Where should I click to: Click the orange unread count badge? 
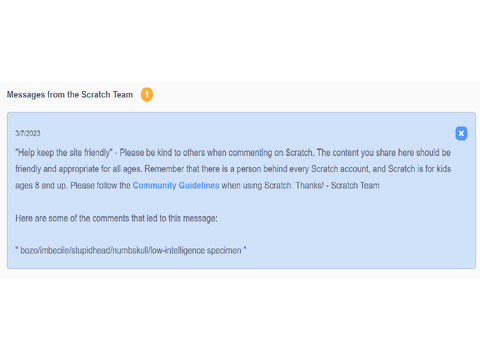pos(147,95)
